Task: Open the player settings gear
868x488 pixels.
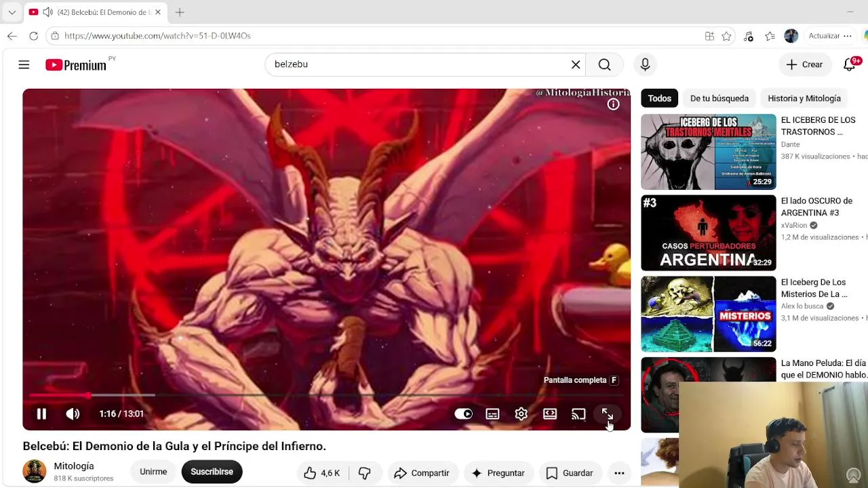Action: coord(521,413)
